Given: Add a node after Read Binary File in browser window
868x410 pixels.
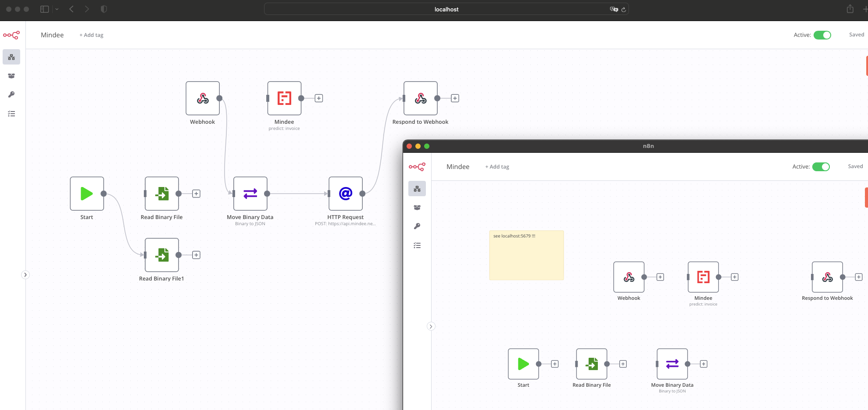Looking at the screenshot, I should tap(196, 194).
